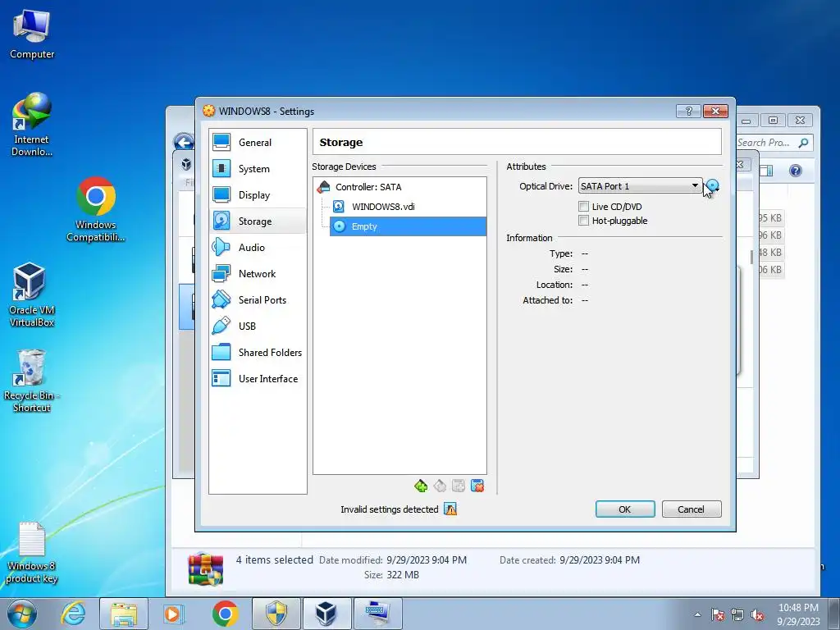Screen dimensions: 840x630
Task: Close the WINDOWS8 Settings dialog
Action: [715, 112]
